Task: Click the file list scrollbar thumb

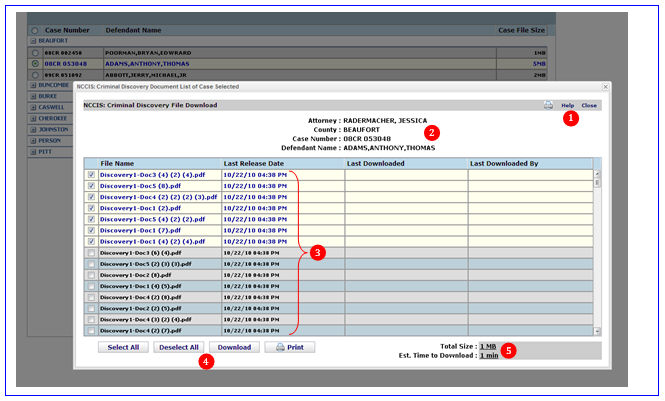Action: tap(597, 183)
